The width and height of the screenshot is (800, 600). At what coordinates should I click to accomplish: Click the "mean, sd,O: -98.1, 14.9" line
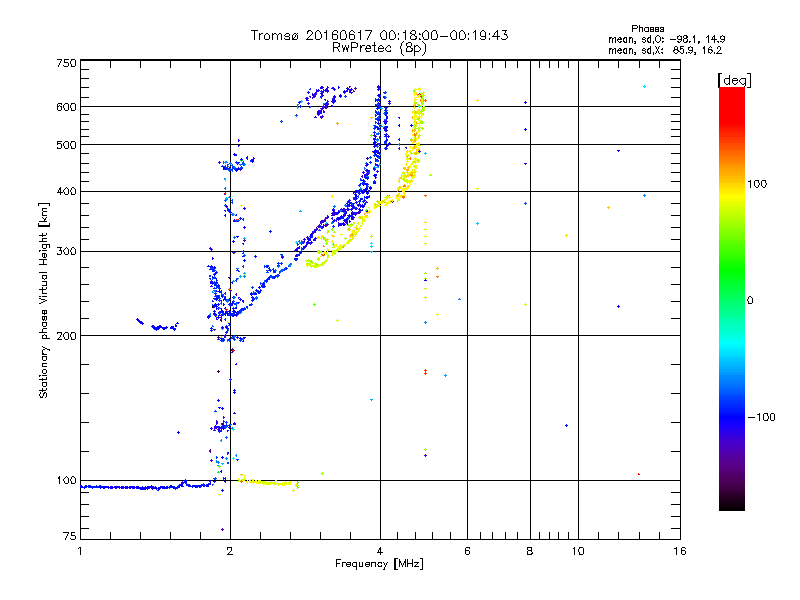(666, 39)
